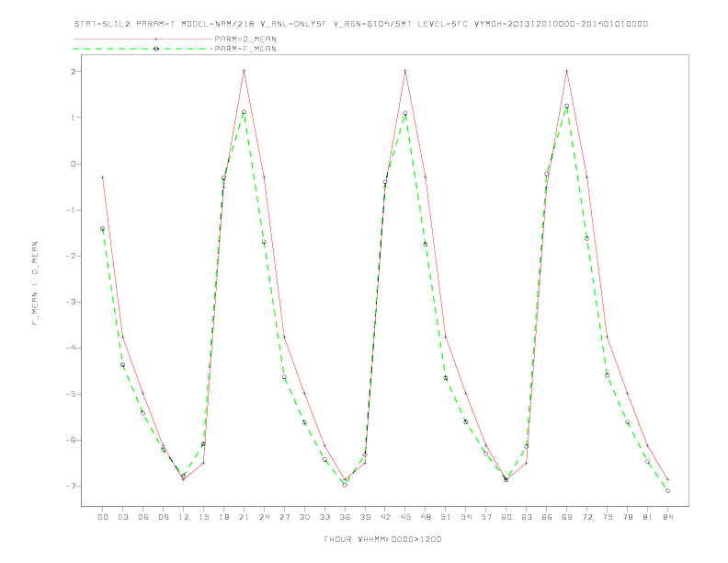
Task: Click the green dashed legend line sample
Action: coord(142,49)
